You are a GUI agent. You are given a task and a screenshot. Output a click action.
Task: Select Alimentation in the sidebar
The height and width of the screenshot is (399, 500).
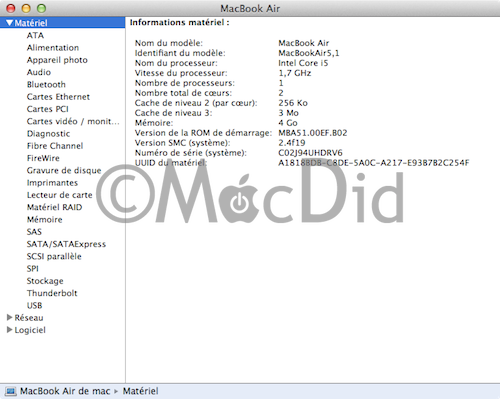click(53, 48)
